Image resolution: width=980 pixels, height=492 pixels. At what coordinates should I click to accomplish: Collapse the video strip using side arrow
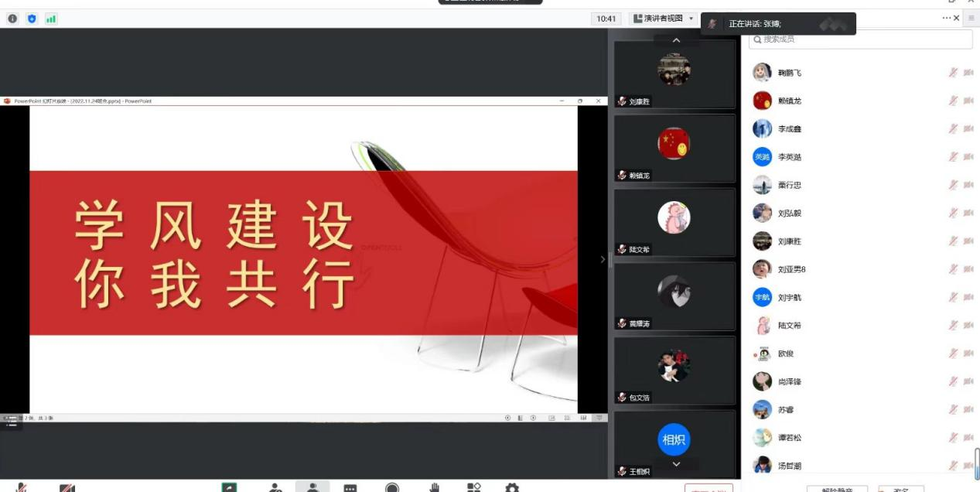[603, 259]
